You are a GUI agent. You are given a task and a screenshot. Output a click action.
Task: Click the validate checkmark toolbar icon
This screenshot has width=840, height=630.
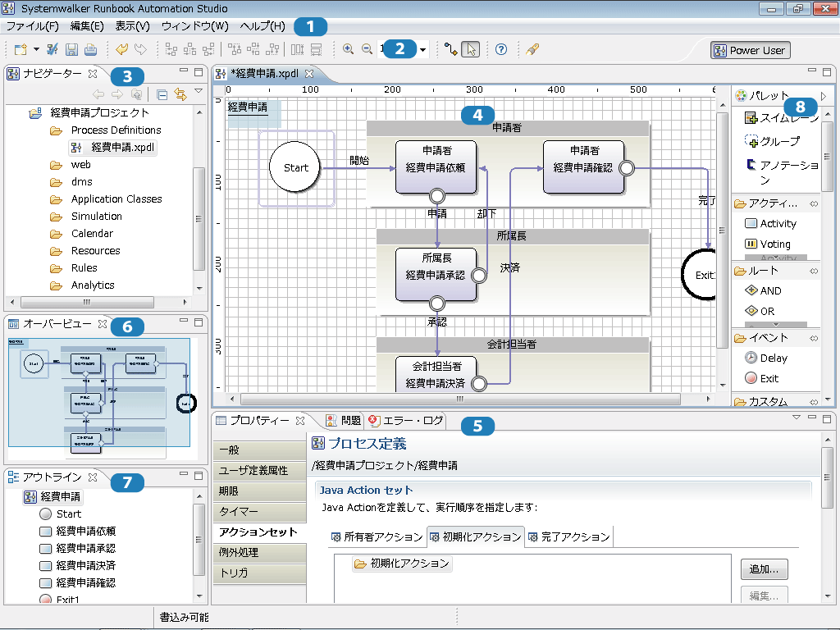(x=52, y=50)
